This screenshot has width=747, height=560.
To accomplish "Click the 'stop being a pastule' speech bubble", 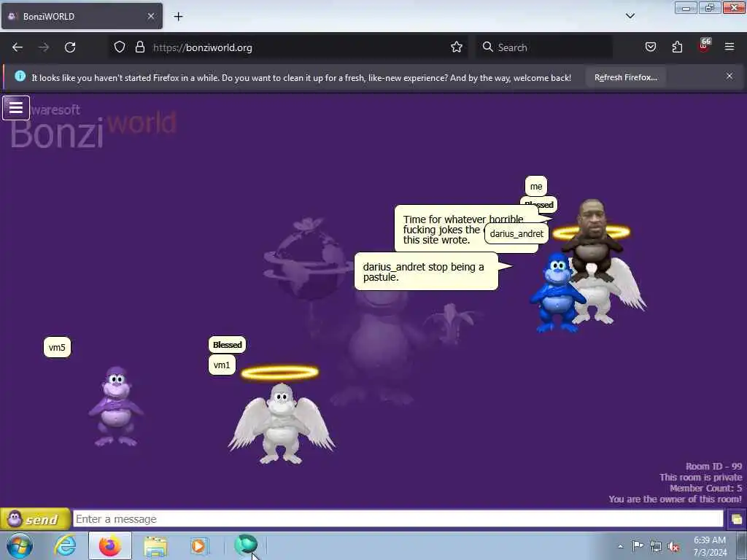I will 426,271.
